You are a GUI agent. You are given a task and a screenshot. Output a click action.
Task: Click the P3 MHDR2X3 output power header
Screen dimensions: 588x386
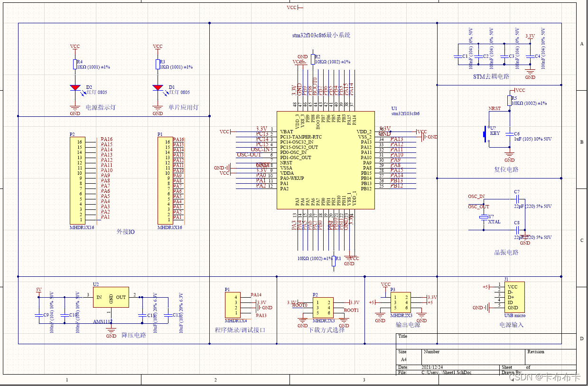pos(400,302)
